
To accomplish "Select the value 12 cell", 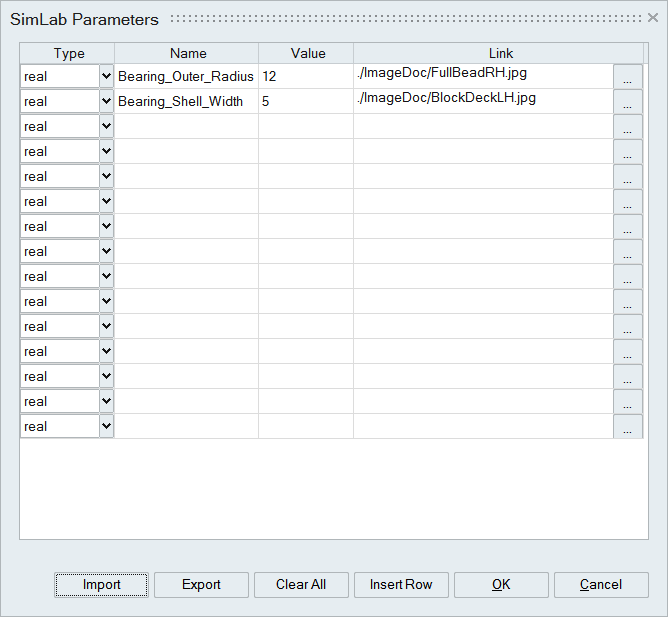I will (305, 77).
